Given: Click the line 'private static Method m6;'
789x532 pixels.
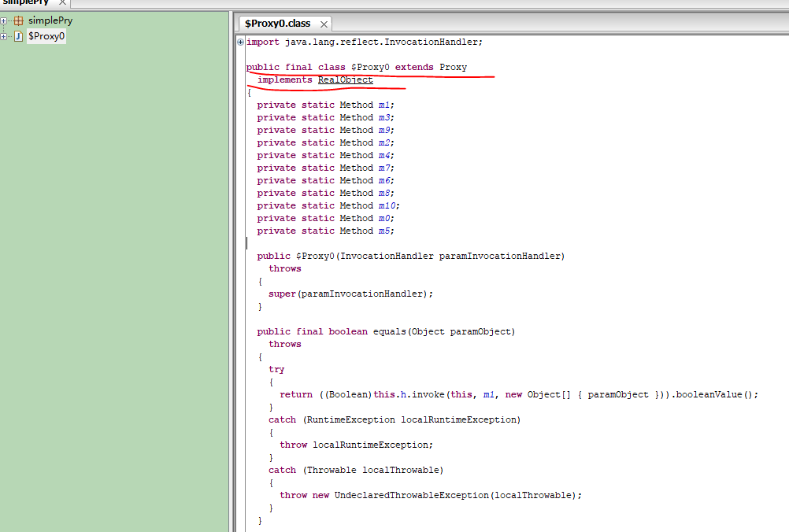Looking at the screenshot, I should [x=325, y=180].
